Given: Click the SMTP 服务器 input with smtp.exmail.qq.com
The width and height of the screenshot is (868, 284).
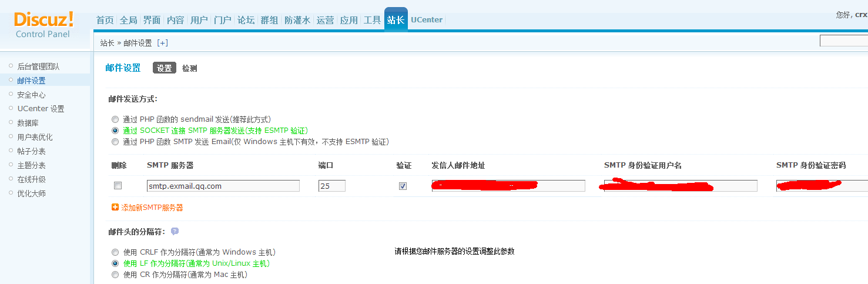Looking at the screenshot, I should point(223,186).
